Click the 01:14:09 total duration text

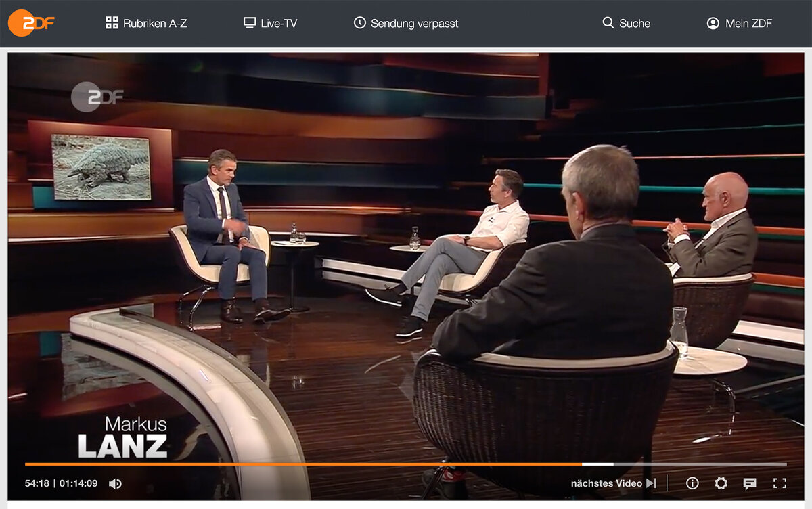click(x=78, y=483)
